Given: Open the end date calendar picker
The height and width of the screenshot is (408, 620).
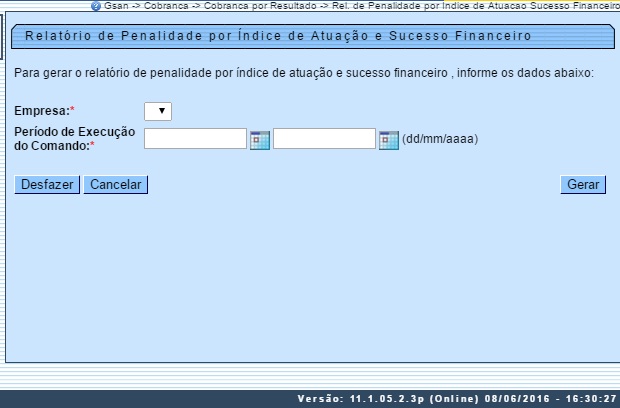Looking at the screenshot, I should pyautogui.click(x=389, y=140).
